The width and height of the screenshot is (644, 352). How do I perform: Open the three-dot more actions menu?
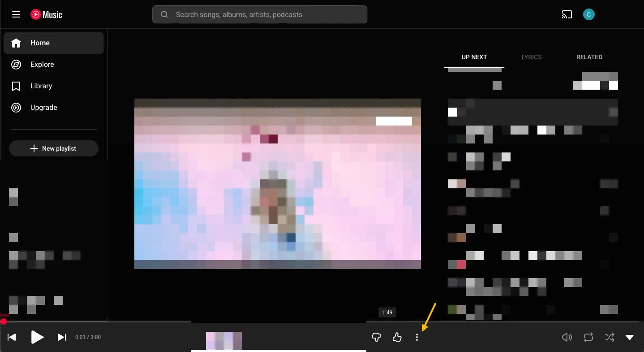click(x=417, y=337)
